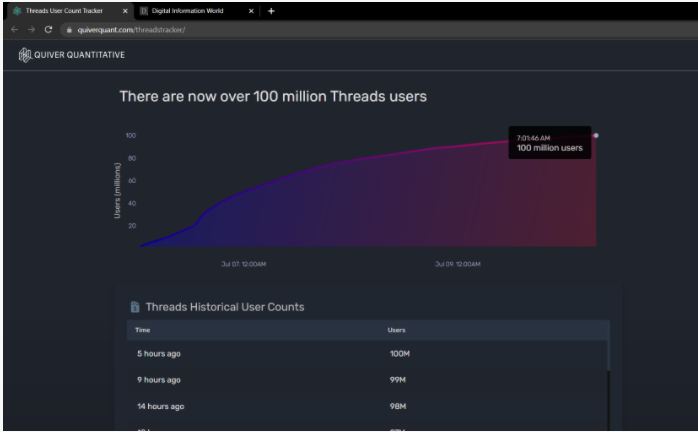Click the 100 million users tooltip
Image resolution: width=698 pixels, height=432 pixels.
550,143
